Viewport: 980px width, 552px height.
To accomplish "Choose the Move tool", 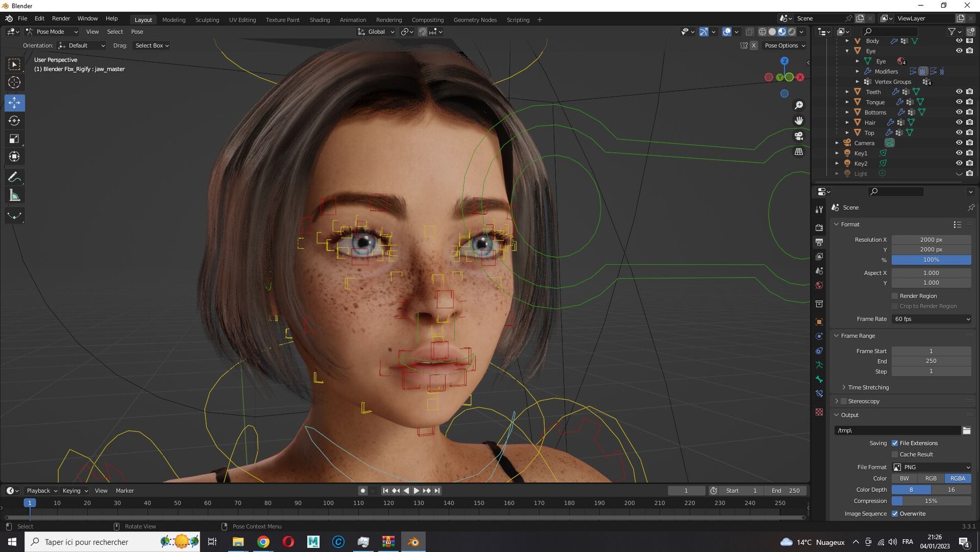I will point(15,102).
